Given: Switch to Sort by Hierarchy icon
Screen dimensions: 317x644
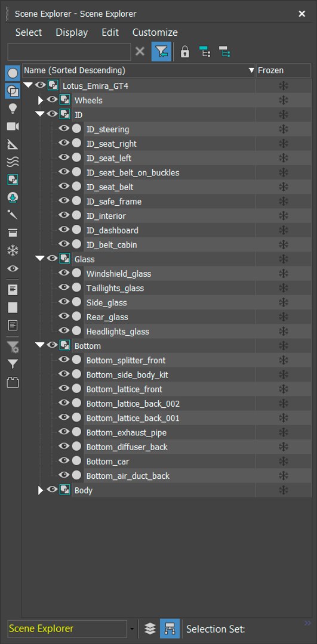Looking at the screenshot, I should click(x=170, y=628).
